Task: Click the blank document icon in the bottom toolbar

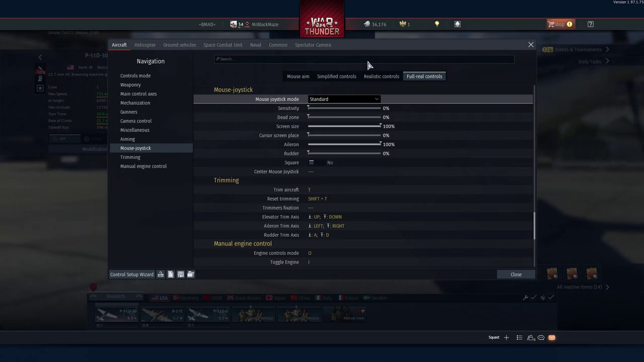Action: (171, 275)
